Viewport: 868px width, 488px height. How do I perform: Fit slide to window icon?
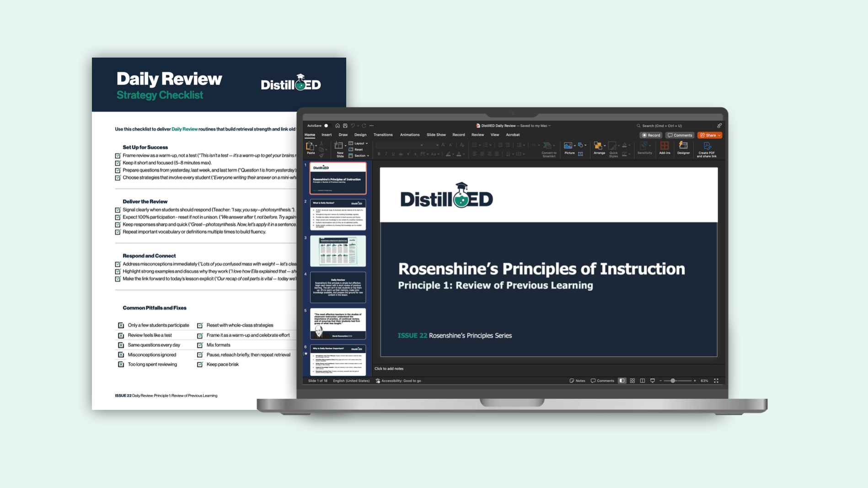[x=717, y=381]
